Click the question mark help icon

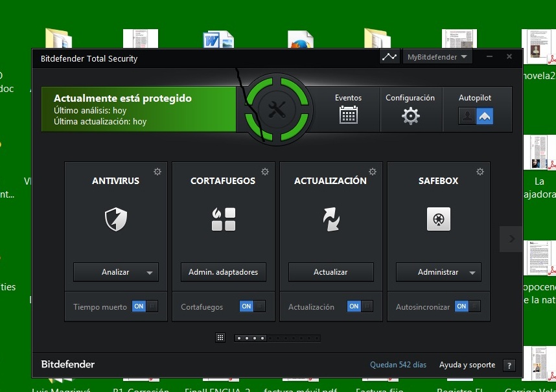(x=509, y=365)
